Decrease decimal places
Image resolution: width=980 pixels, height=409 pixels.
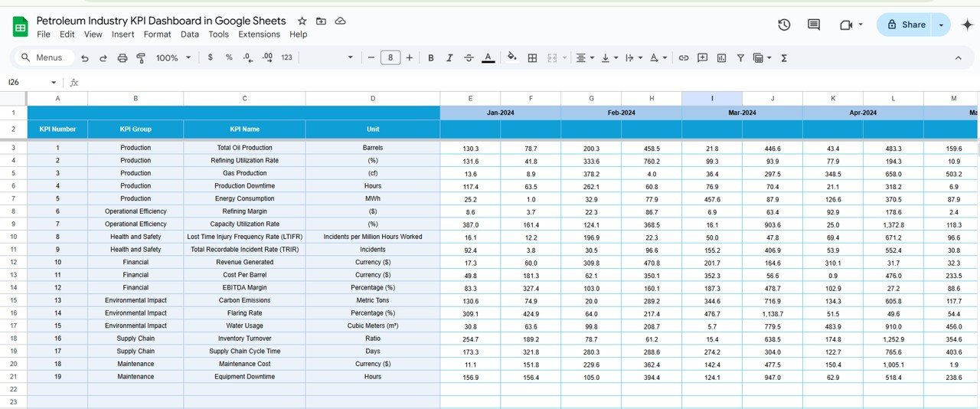pos(247,57)
